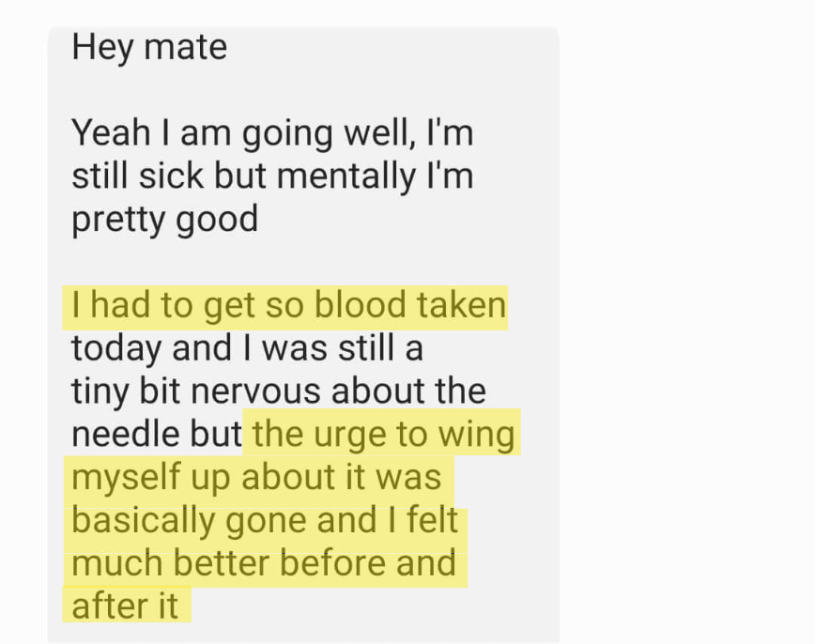Click the 'Hey mate' greeting line
This screenshot has height=644, width=829.
click(149, 48)
